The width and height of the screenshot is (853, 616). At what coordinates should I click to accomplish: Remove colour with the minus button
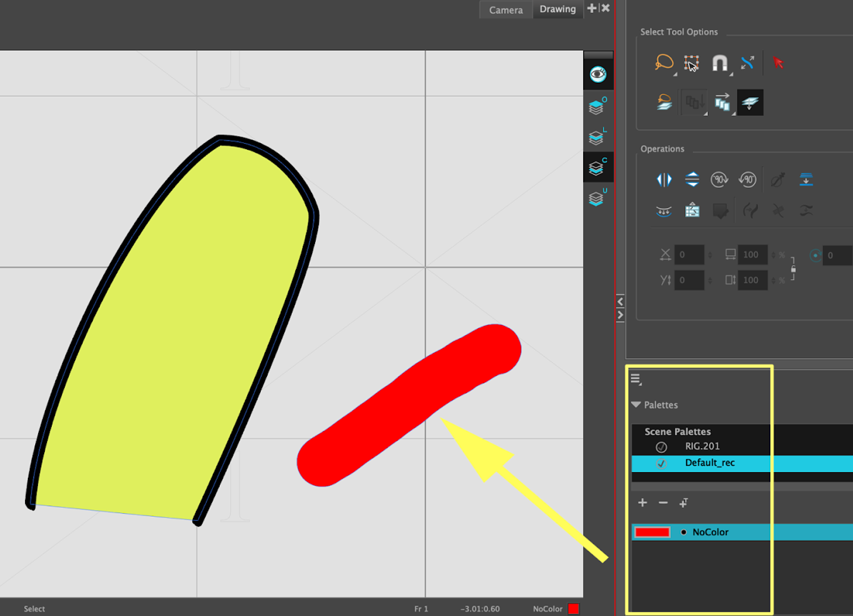[x=663, y=502]
